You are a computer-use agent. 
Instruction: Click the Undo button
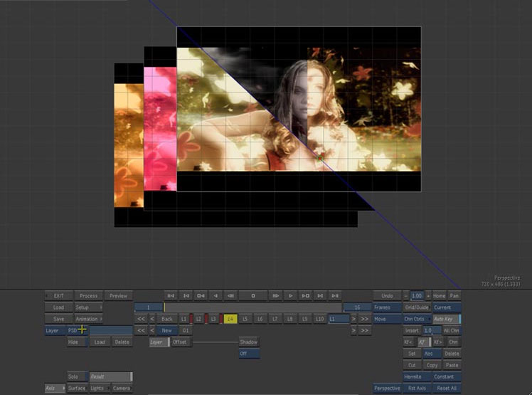387,296
